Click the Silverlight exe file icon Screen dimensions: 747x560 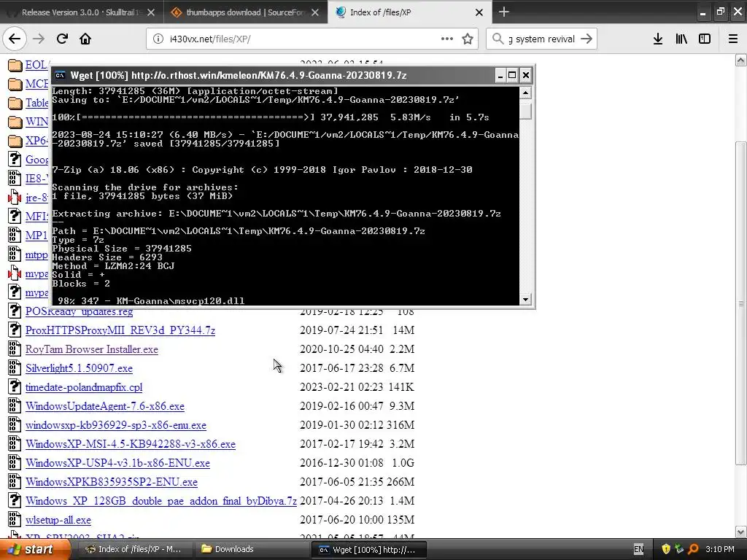[x=15, y=367]
